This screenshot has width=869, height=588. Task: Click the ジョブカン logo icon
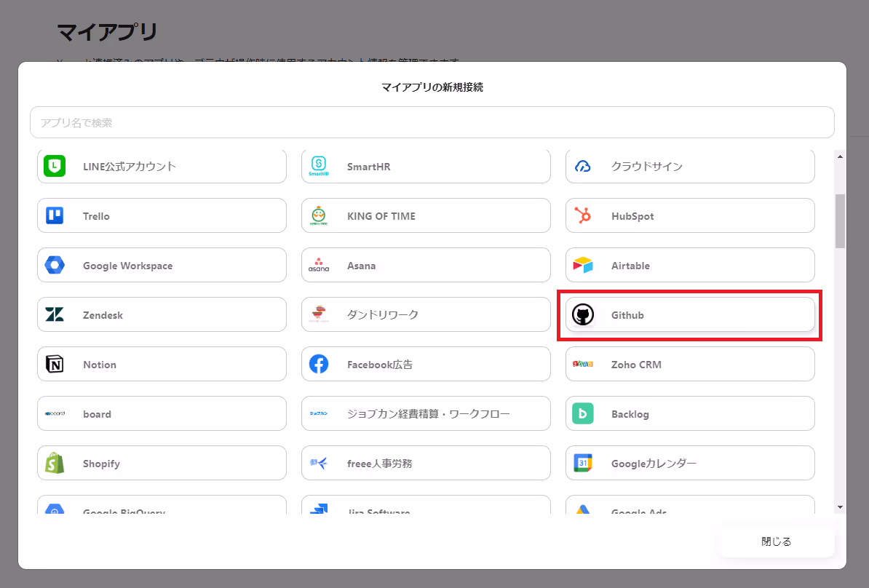pyautogui.click(x=319, y=413)
